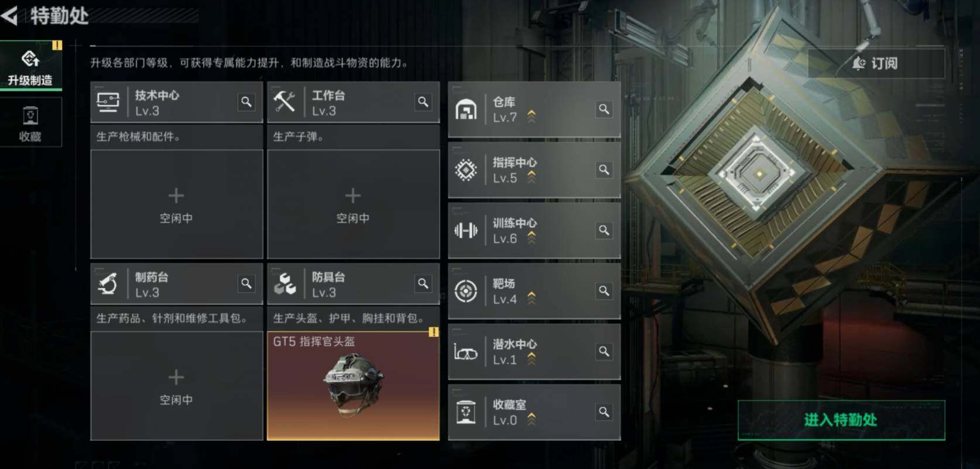Expand 收藏室 Lv.0 upgrade arrow

(x=532, y=419)
